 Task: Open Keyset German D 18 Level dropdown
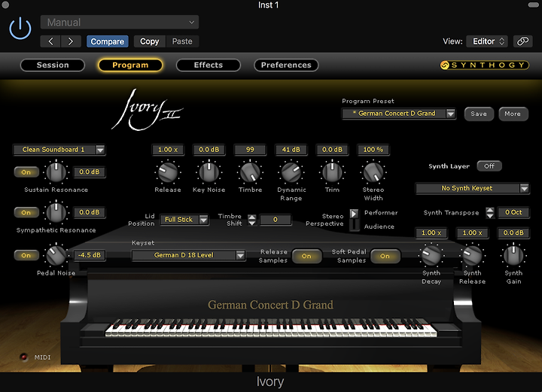point(188,255)
